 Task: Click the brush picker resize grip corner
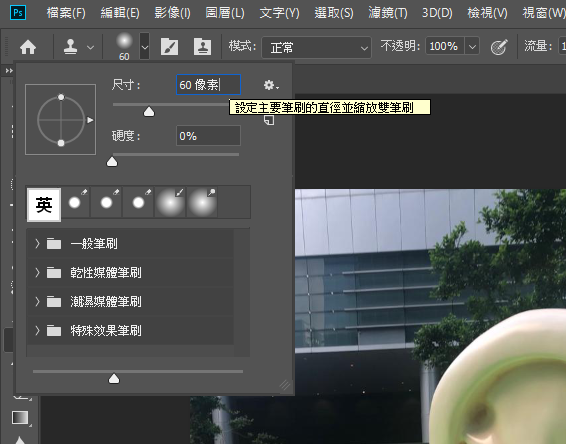(285, 385)
